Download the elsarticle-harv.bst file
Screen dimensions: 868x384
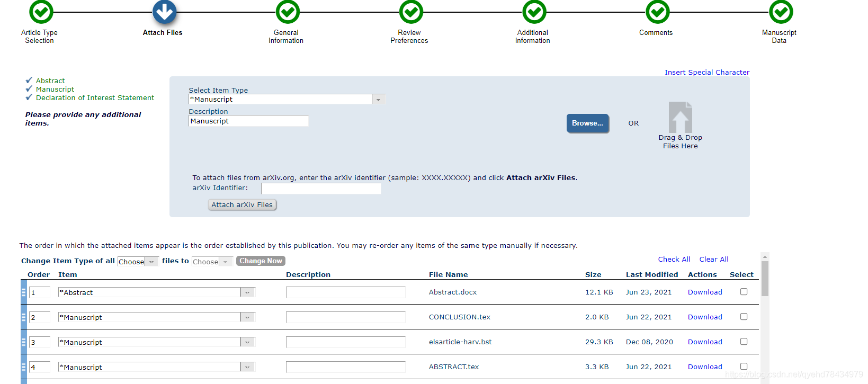[705, 342]
